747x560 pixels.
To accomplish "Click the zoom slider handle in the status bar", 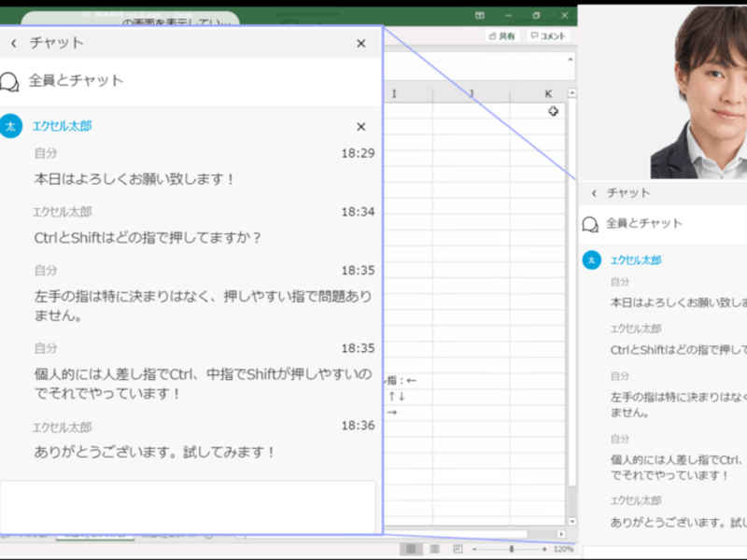I will click(512, 549).
